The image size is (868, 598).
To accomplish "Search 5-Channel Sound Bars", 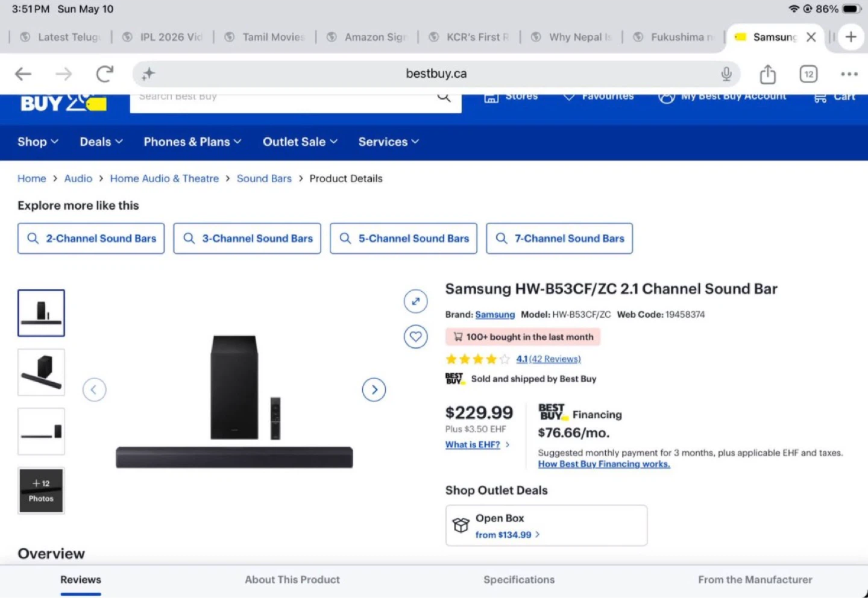I will point(403,238).
